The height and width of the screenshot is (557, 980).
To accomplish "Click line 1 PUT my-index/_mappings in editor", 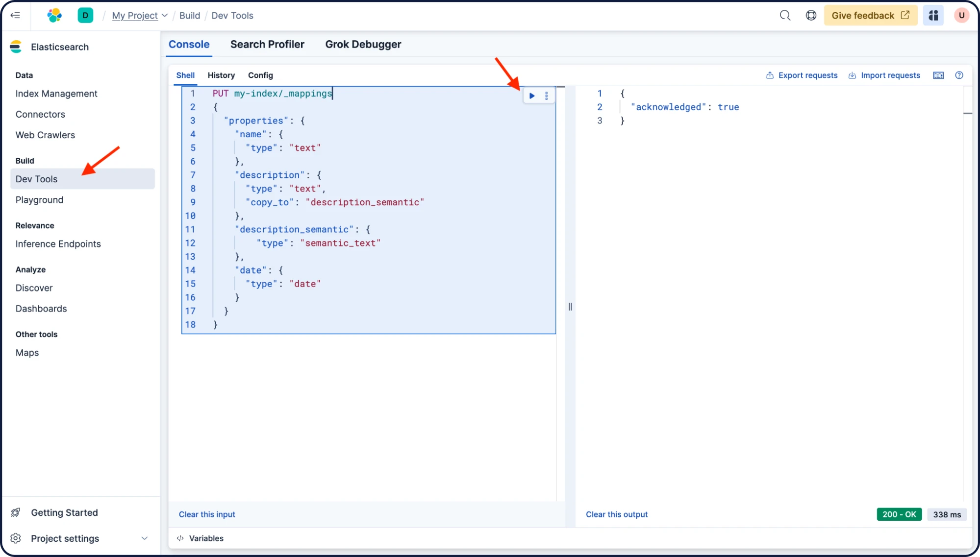I will [x=272, y=93].
